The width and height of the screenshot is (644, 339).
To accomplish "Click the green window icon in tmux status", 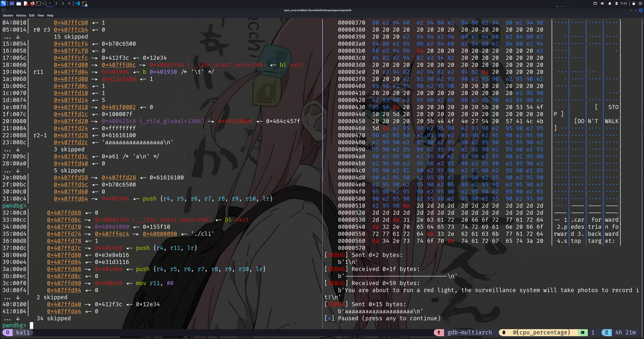I will (583, 333).
